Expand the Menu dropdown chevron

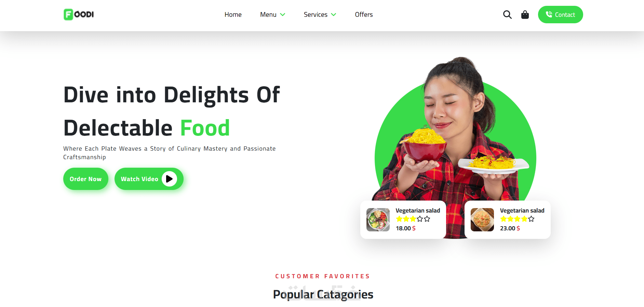click(x=283, y=14)
